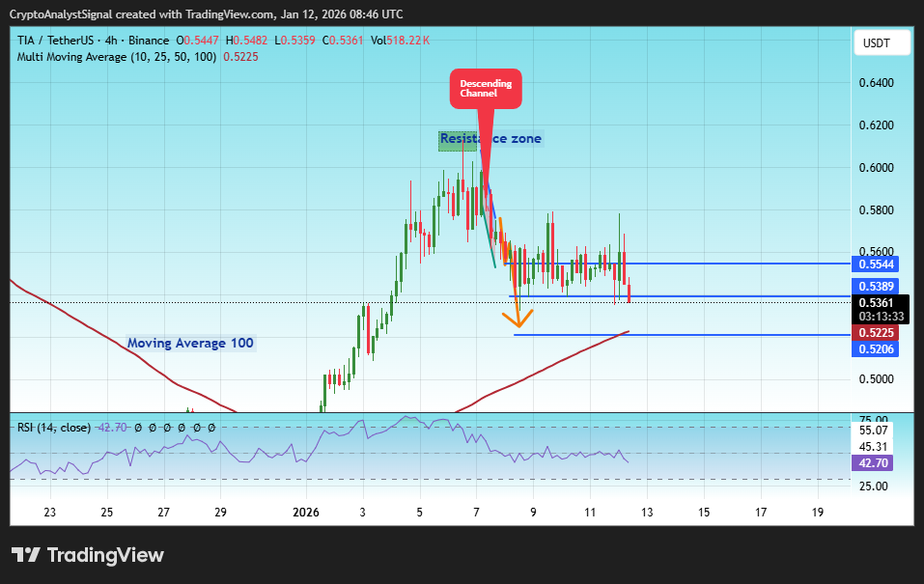Click the 55.07 RSI axis label

pyautogui.click(x=874, y=431)
